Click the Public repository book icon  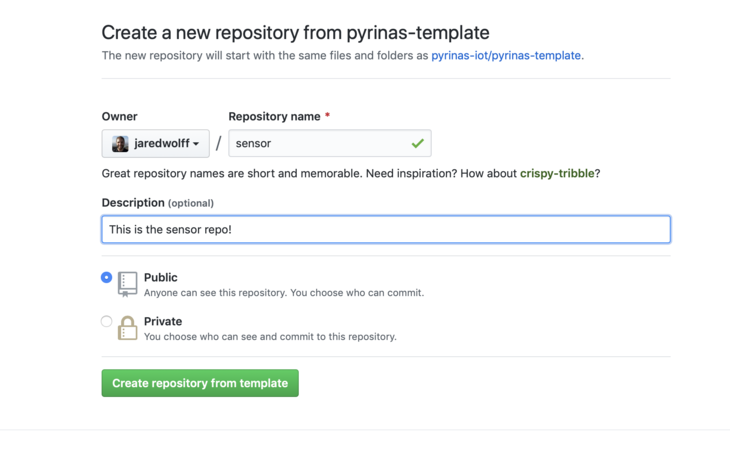point(127,284)
